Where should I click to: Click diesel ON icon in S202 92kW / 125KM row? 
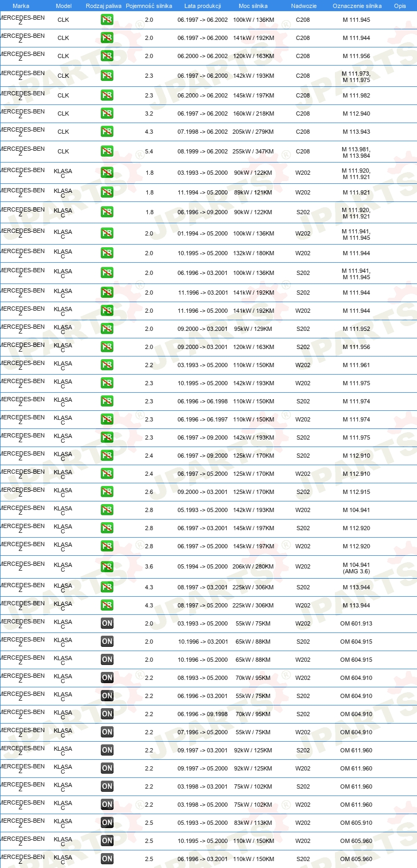pyautogui.click(x=107, y=750)
